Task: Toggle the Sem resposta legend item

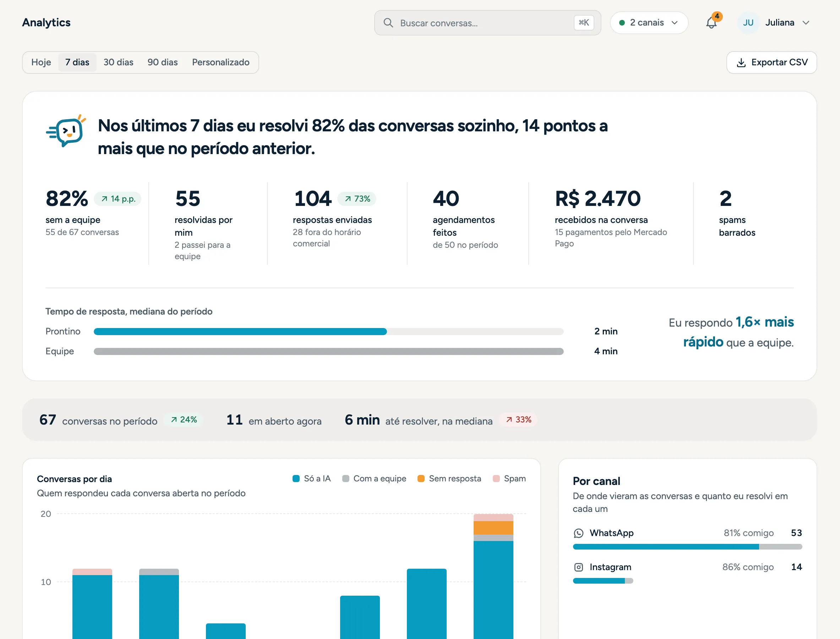Action: (449, 479)
